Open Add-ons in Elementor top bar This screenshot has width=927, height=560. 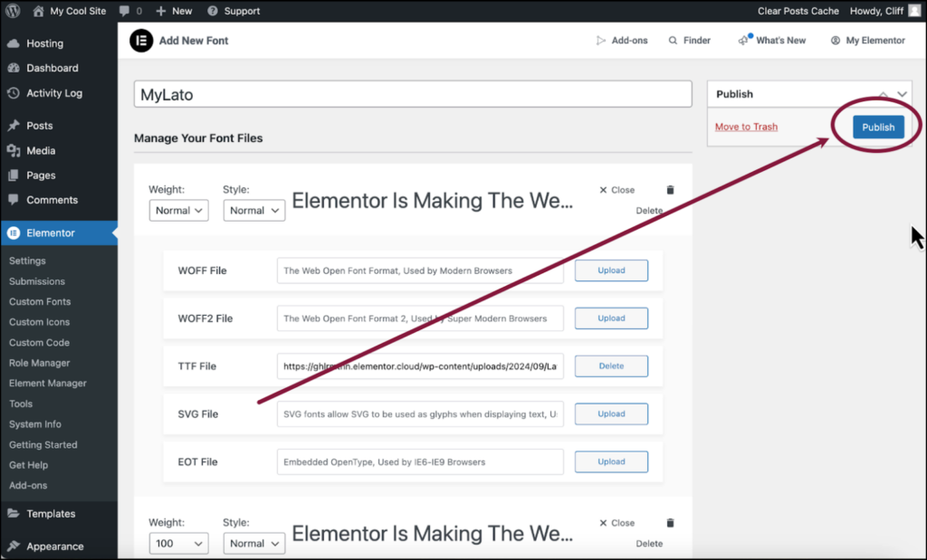click(622, 40)
